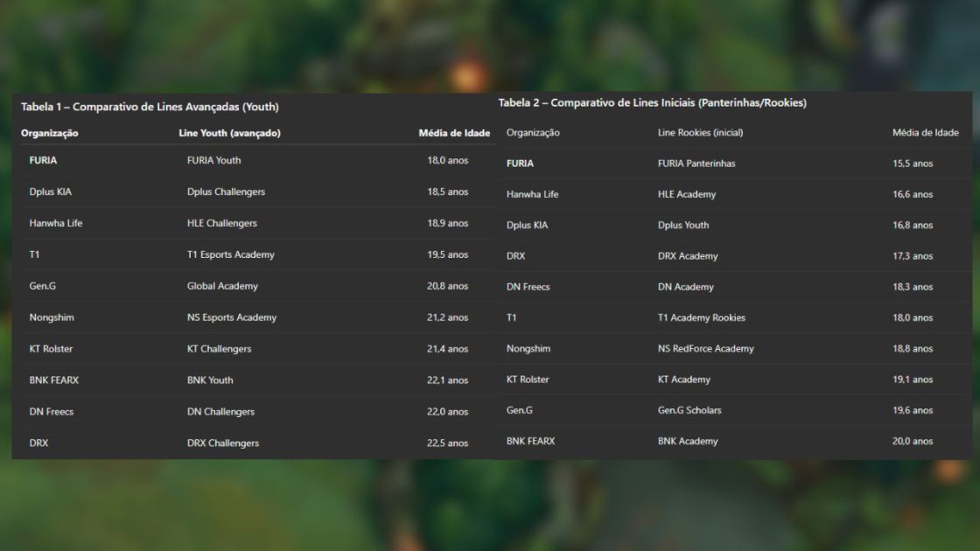The width and height of the screenshot is (980, 551).
Task: Click the 'BNK Youth' line name
Action: (210, 380)
